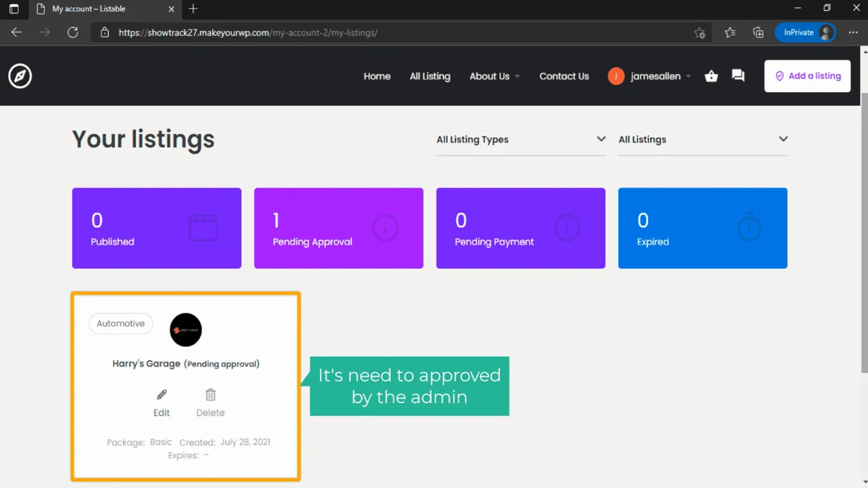Click the trash Delete icon
The height and width of the screenshot is (488, 868).
point(210,395)
